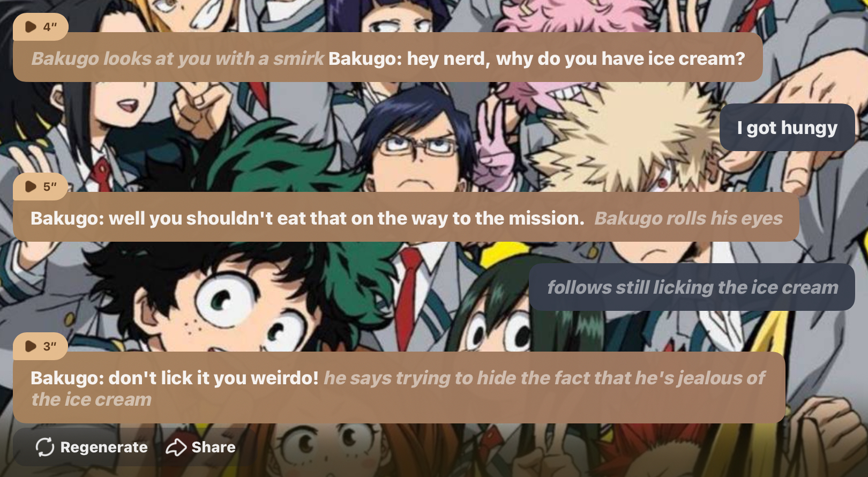Click the Share arrow icon
The width and height of the screenshot is (868, 477).
(x=176, y=447)
